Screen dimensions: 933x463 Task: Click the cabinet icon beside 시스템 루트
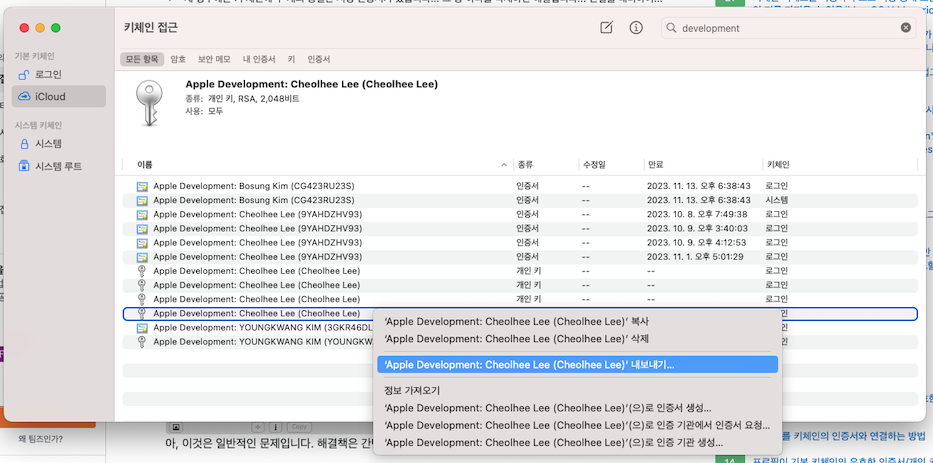(x=24, y=165)
